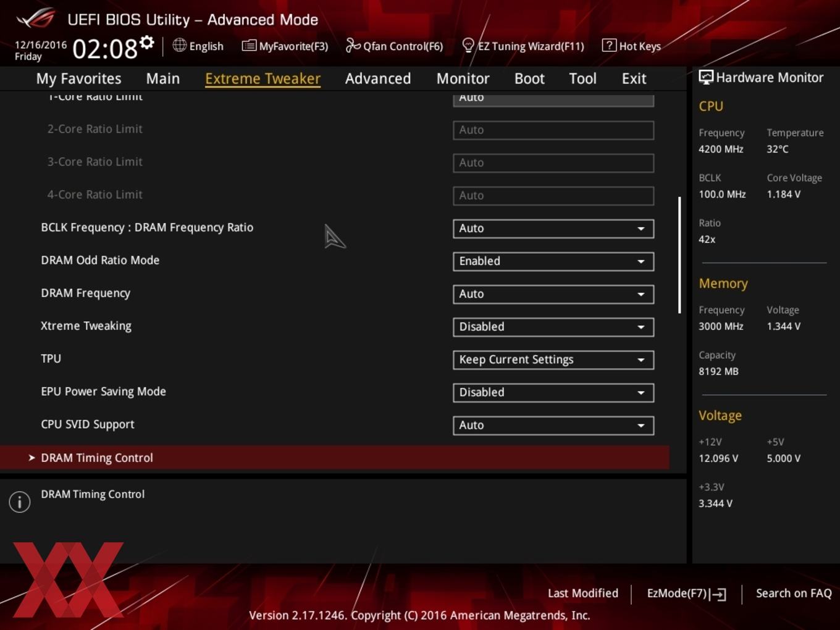
Task: Click the BCLK value 100.0 MHz
Action: click(x=722, y=194)
